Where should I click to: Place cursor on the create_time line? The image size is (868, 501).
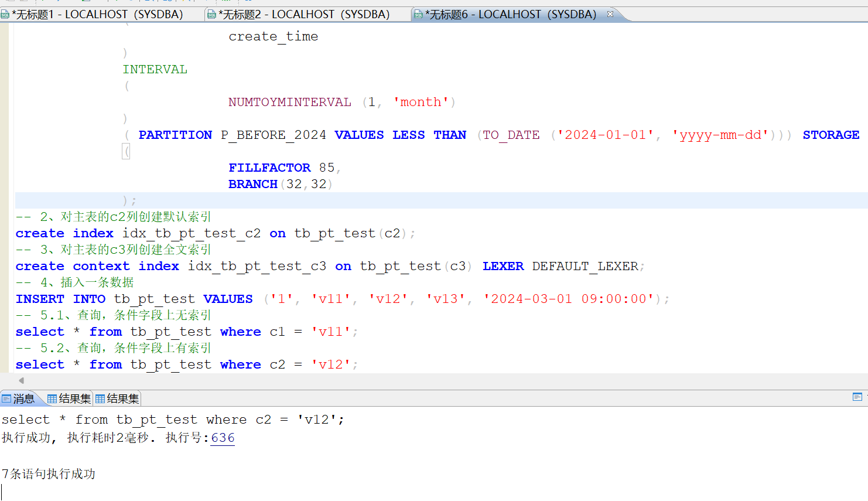273,36
